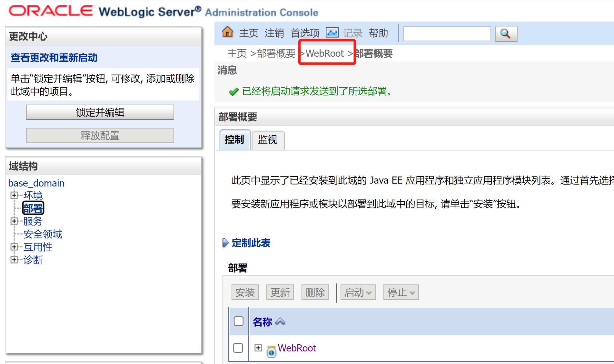Expand the 服务 tree node
The height and width of the screenshot is (364, 614).
(x=14, y=221)
